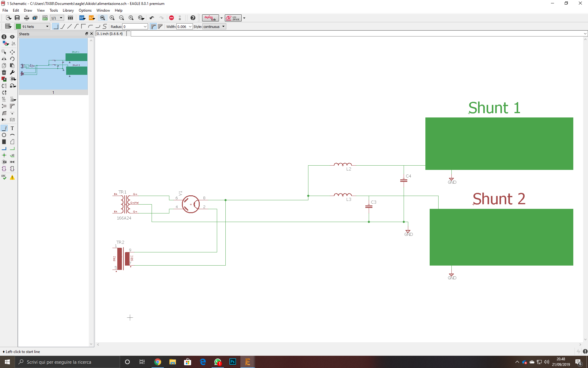Select the Rectangle drawing tool
Image resolution: width=588 pixels, height=368 pixels.
(x=4, y=142)
